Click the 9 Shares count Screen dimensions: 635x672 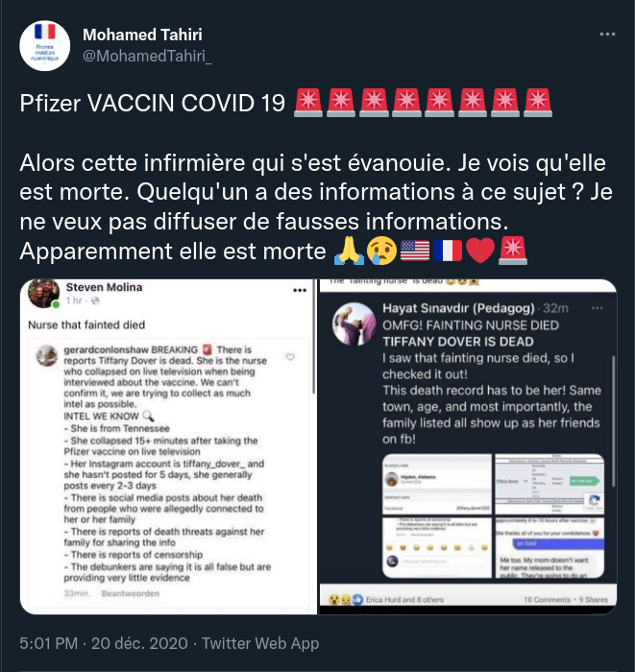pyautogui.click(x=594, y=600)
